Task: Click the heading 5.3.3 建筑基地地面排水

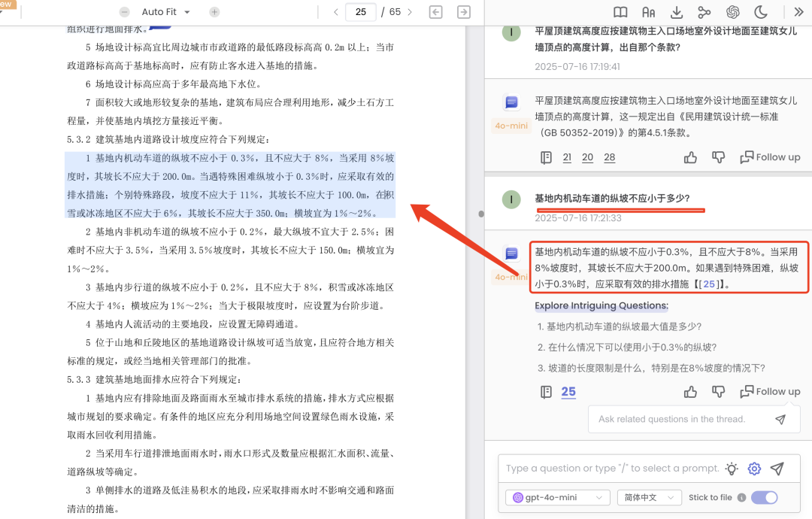Action: tap(154, 380)
